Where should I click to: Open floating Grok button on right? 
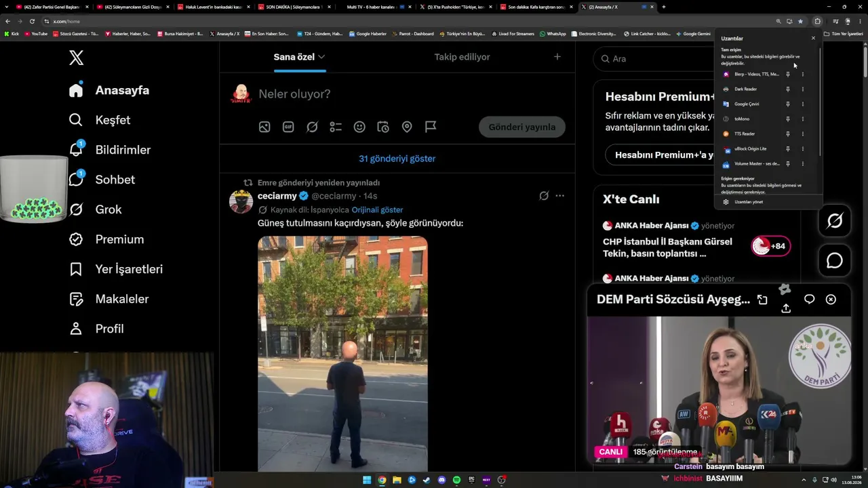point(835,220)
